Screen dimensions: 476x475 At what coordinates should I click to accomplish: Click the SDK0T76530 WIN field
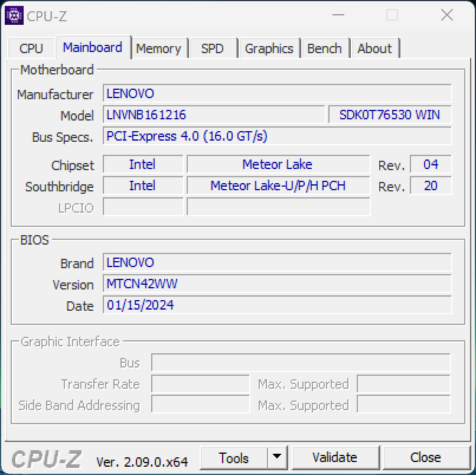click(390, 115)
